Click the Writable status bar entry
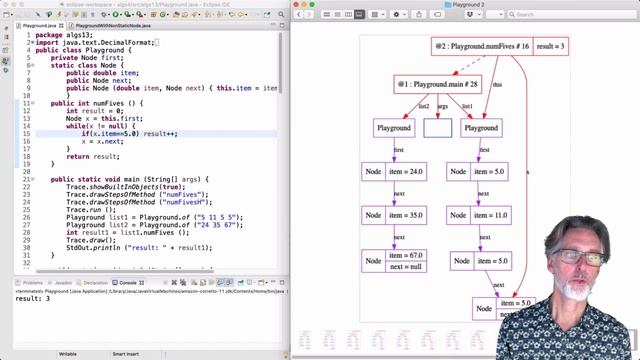Screen dimensions: 640x360 point(68,354)
